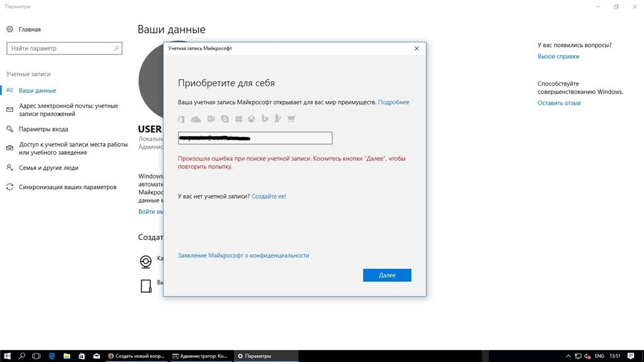The image size is (644, 362).
Task: Open the Windows Start menu
Action: [x=7, y=356]
